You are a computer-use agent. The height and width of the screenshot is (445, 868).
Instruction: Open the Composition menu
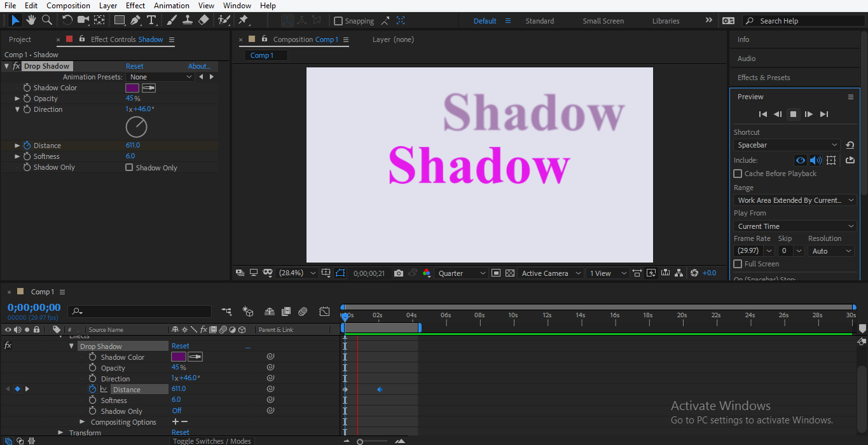68,6
